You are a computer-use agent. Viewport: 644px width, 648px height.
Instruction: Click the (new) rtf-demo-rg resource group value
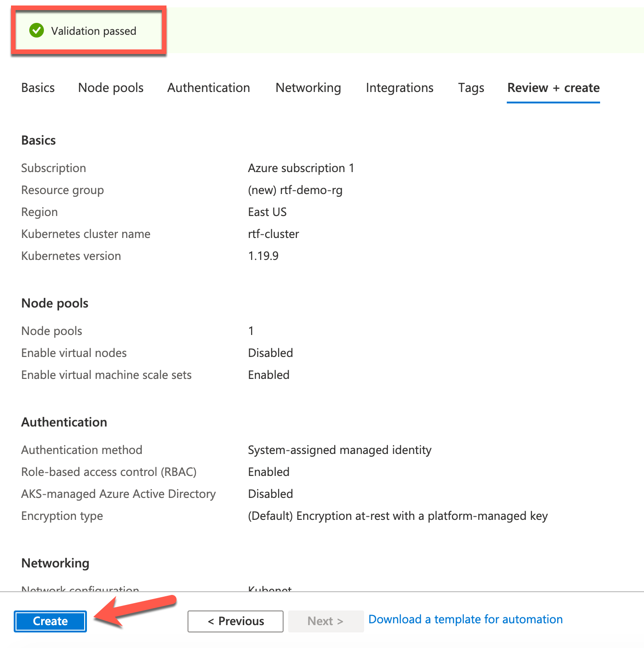(295, 190)
